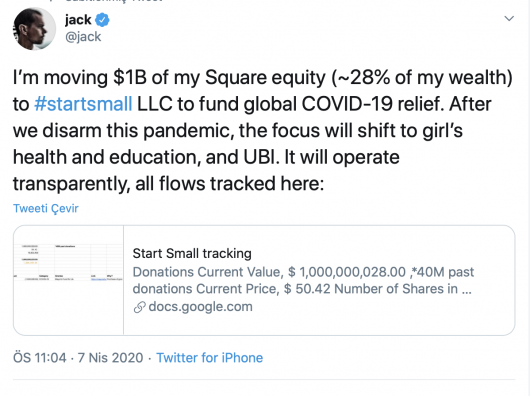The height and width of the screenshot is (396, 530).
Task: Click the Donations Current Value description line
Action: 303,272
